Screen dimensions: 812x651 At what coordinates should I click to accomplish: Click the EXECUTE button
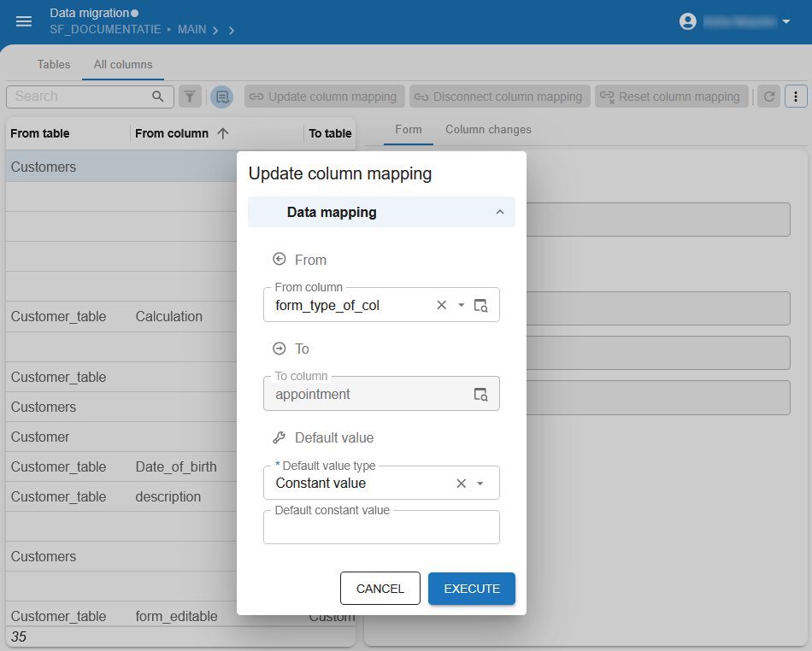[472, 589]
